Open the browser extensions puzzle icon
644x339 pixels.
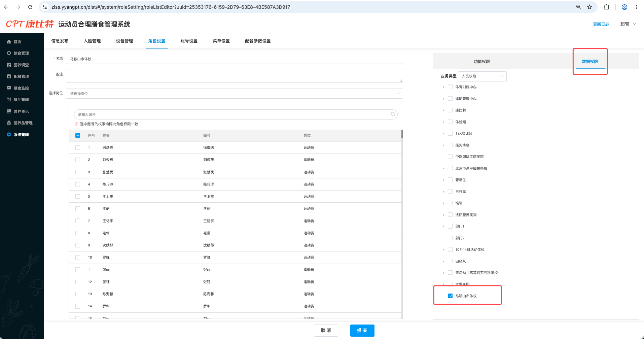pos(606,7)
